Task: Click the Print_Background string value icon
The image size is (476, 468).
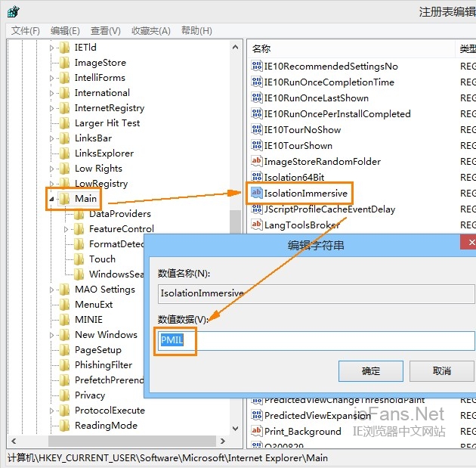Action: coord(256,432)
